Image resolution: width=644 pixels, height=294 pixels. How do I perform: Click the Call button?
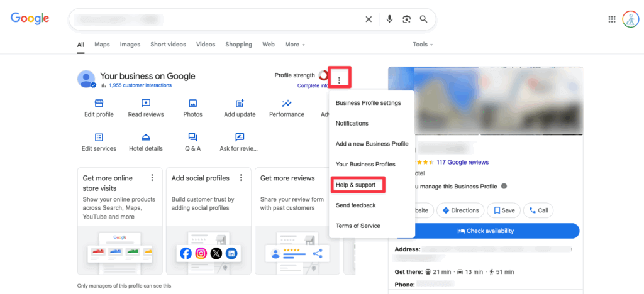pos(538,210)
